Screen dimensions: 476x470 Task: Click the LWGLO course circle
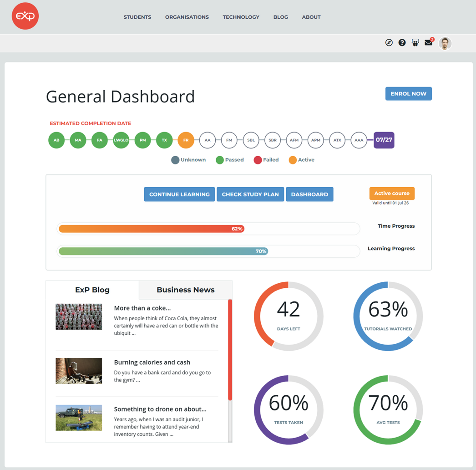click(121, 140)
